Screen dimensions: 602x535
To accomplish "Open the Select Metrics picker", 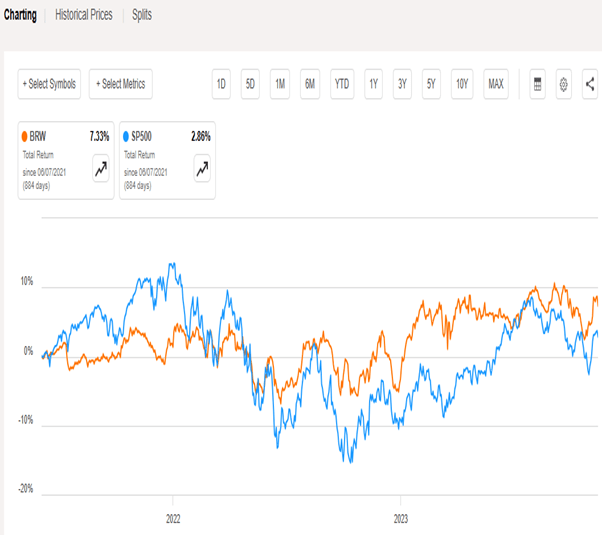I will (121, 85).
